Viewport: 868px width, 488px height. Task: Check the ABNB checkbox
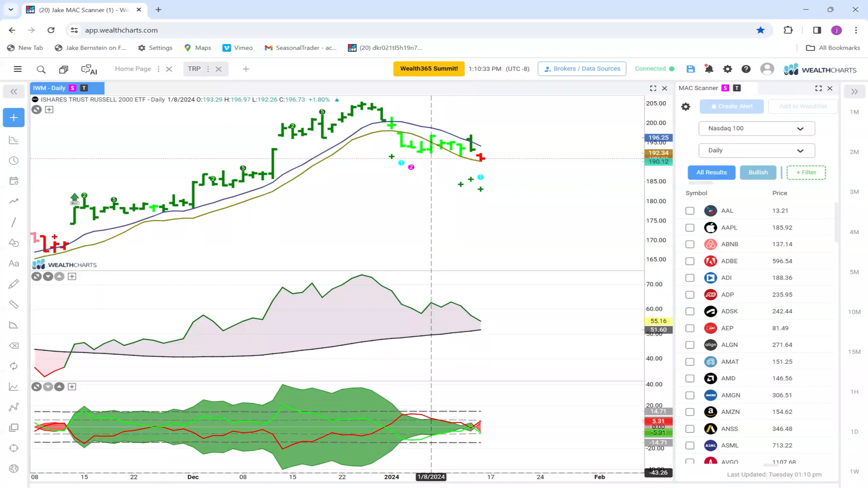pos(689,244)
